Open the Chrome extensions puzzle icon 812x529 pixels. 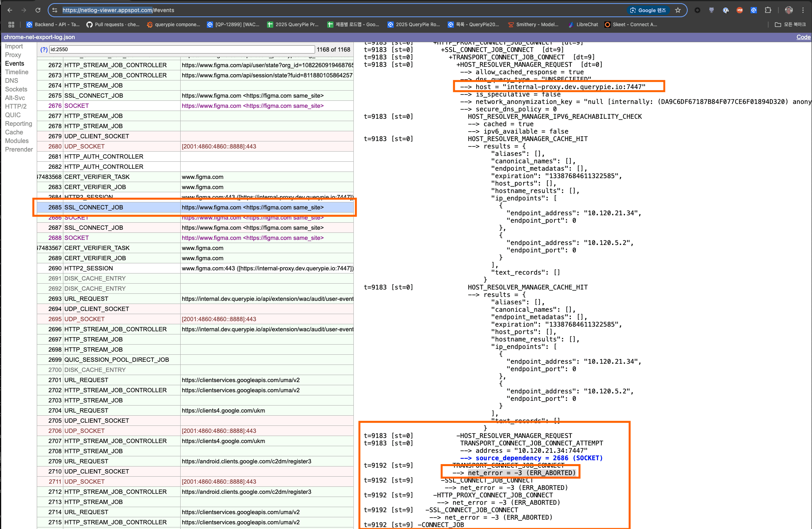click(768, 10)
